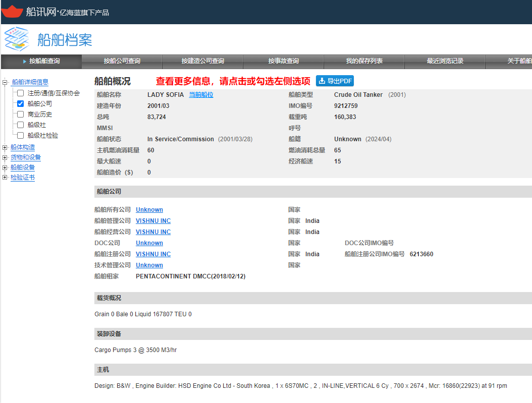The height and width of the screenshot is (403, 532).
Task: Collapse the 船舶详细信息 tree node
Action: click(5, 82)
